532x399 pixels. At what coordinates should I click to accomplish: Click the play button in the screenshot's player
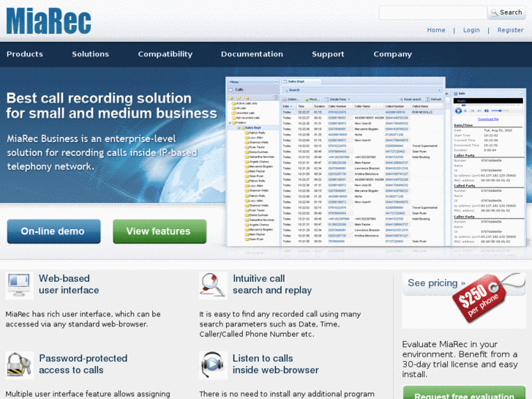coord(458,111)
